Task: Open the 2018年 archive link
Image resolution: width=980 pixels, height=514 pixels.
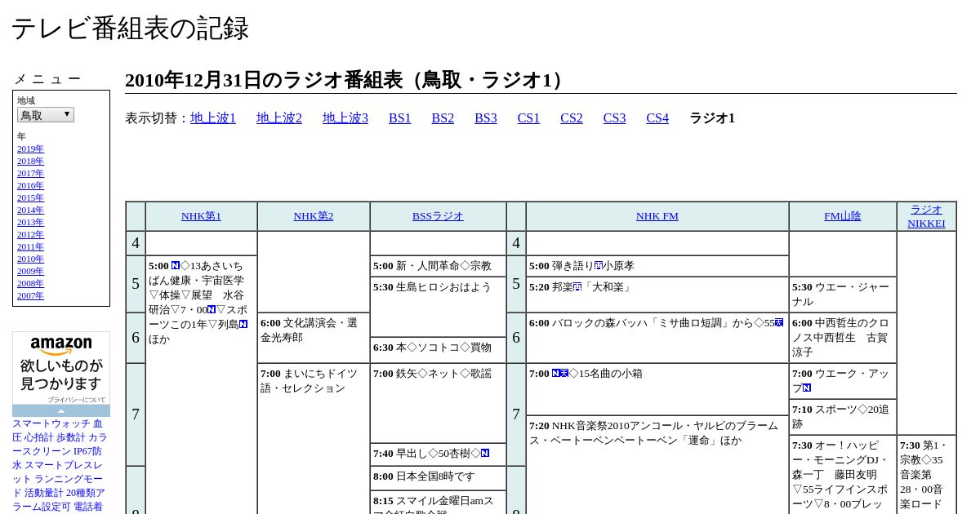Action: (x=30, y=161)
